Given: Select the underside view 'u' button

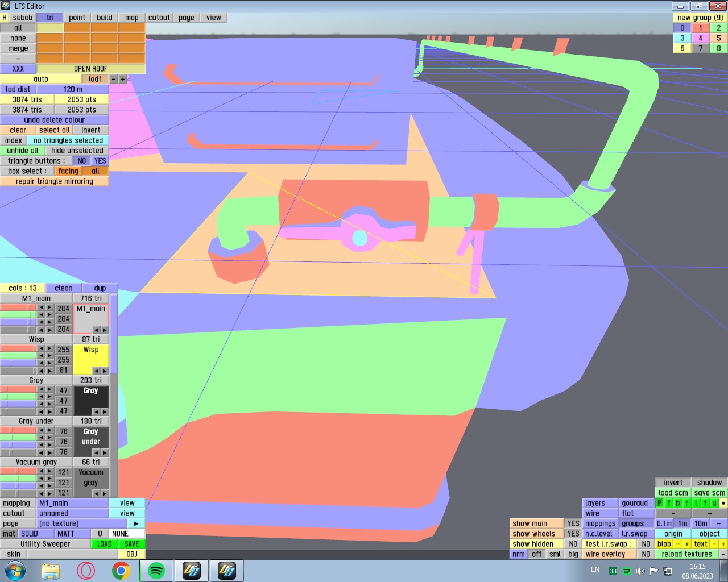Looking at the screenshot, I should 714,503.
